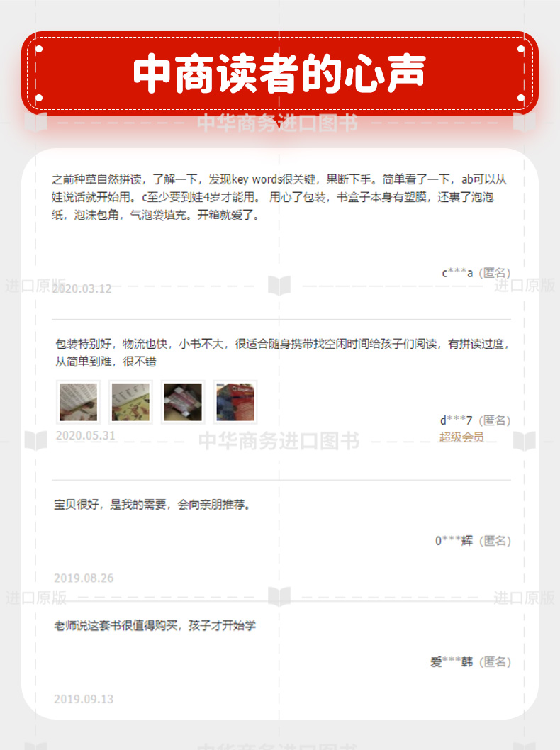The width and height of the screenshot is (560, 750).
Task: Select the review date 2020.05.31
Action: pyautogui.click(x=86, y=435)
